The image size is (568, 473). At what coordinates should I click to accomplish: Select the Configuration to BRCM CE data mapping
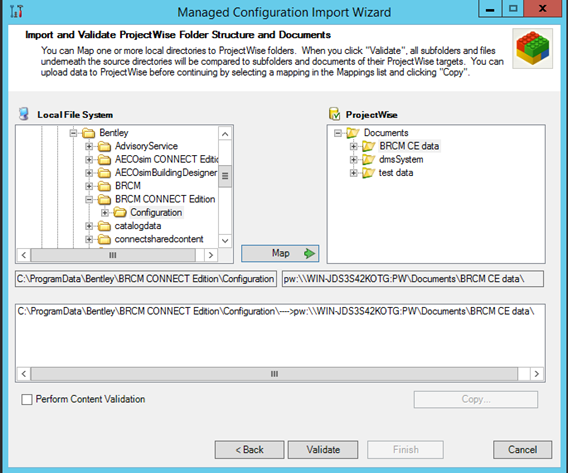tap(276, 311)
